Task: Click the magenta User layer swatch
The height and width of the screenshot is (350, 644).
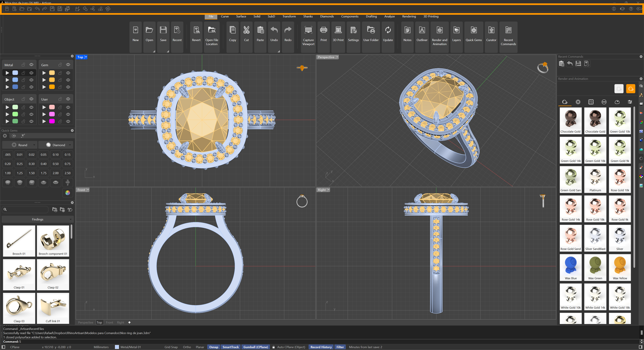Action: (52, 121)
